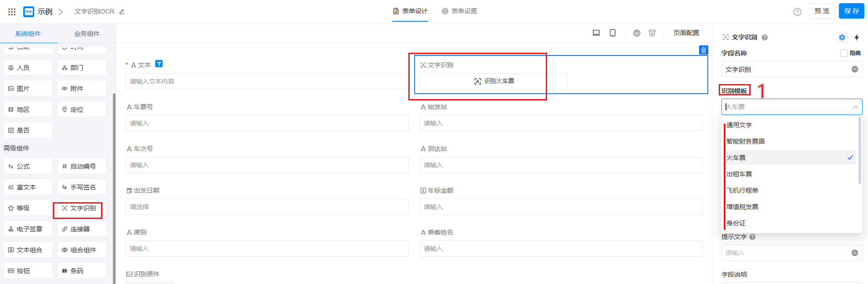Click the 识别火车票 button
This screenshot has height=284, width=868.
[x=493, y=81]
